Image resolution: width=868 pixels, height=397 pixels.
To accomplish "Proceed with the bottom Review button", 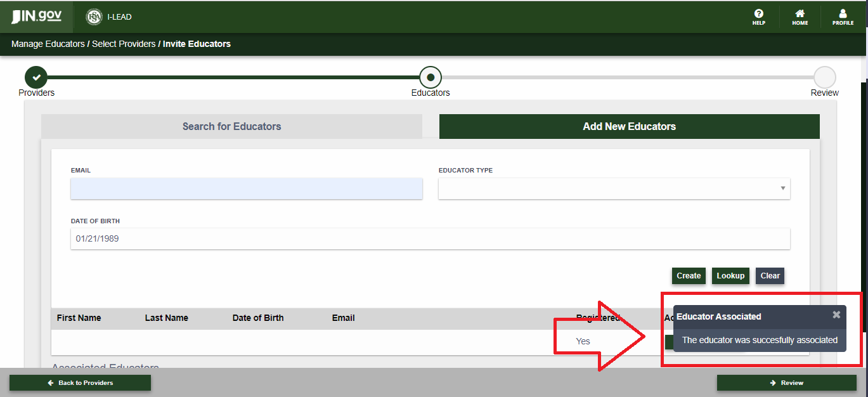I will coord(786,383).
